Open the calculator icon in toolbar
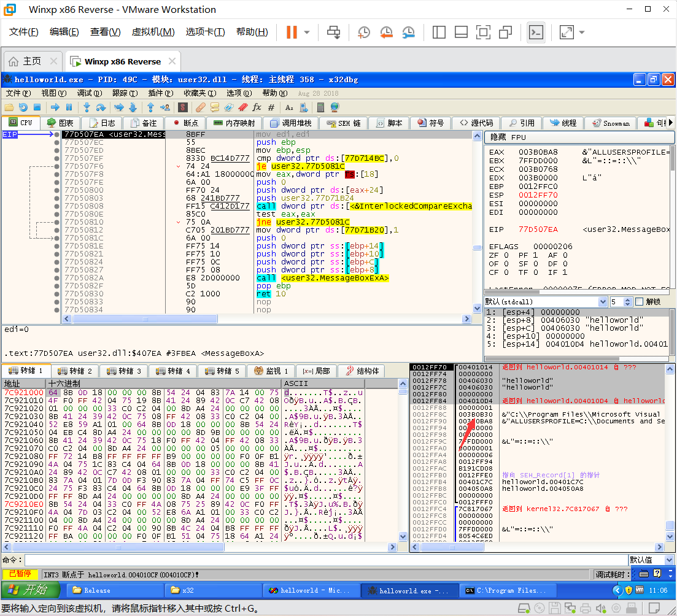677x616 pixels. (320, 107)
